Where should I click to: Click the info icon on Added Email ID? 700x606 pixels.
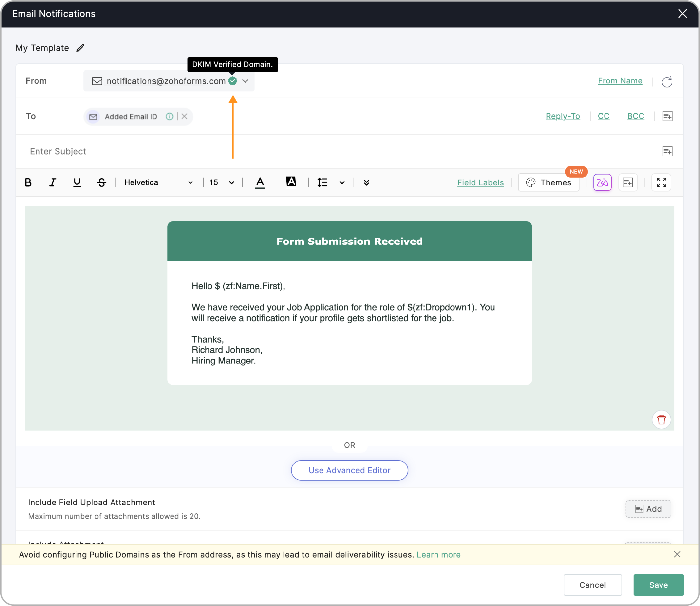pos(169,117)
